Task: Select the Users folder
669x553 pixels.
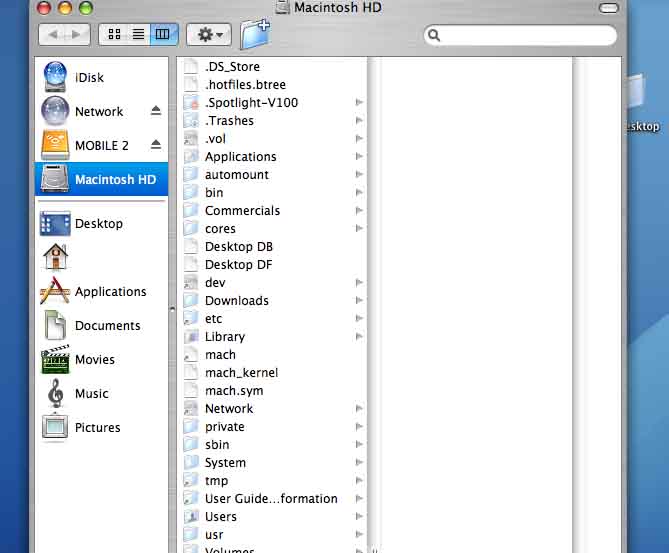Action: coord(272,517)
